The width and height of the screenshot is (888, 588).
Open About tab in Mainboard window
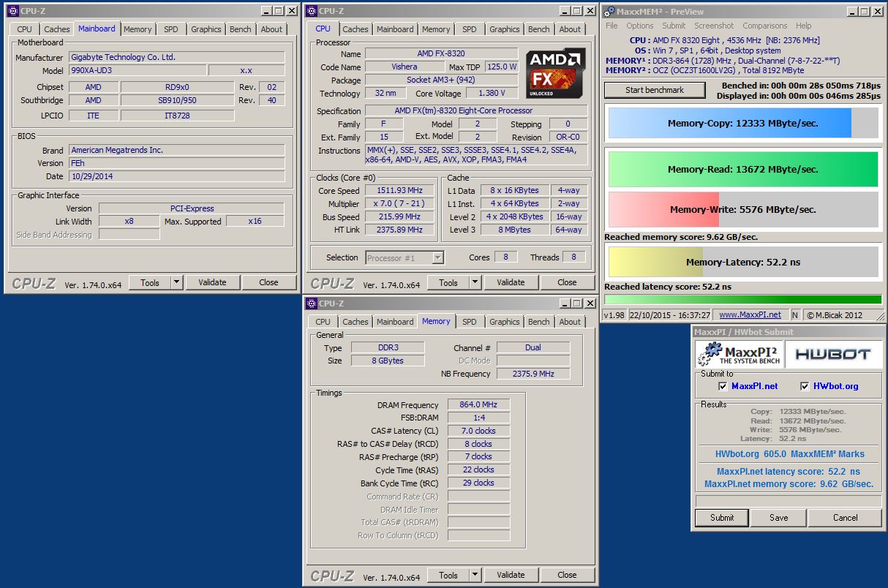click(x=271, y=29)
